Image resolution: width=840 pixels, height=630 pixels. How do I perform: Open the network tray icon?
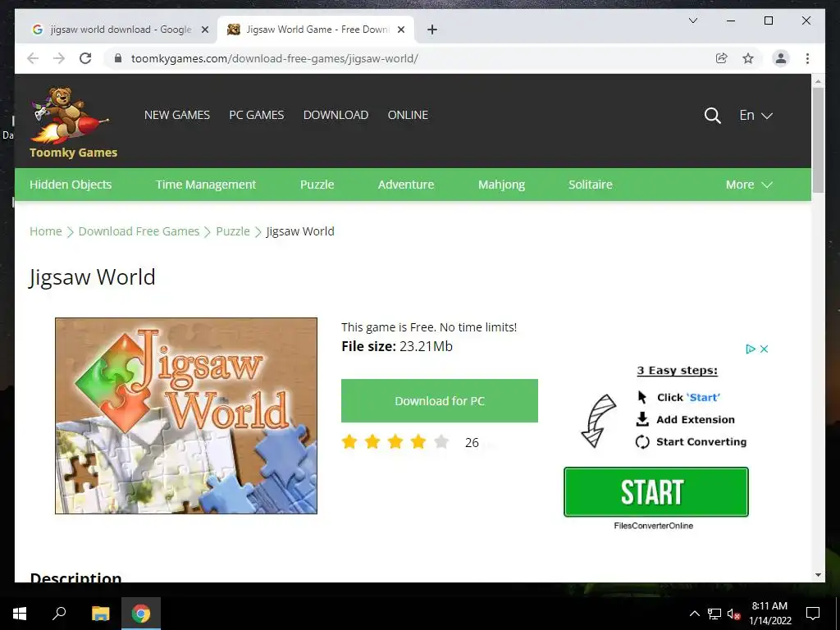pyautogui.click(x=714, y=614)
